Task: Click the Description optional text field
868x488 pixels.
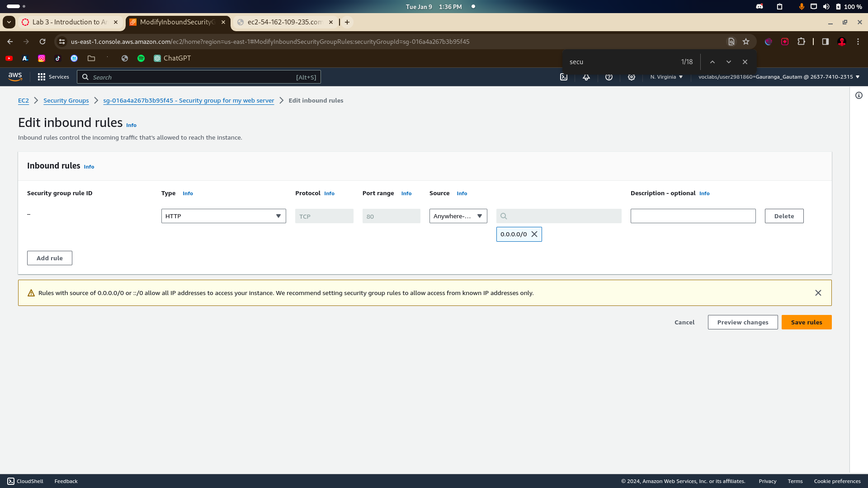Action: point(693,216)
